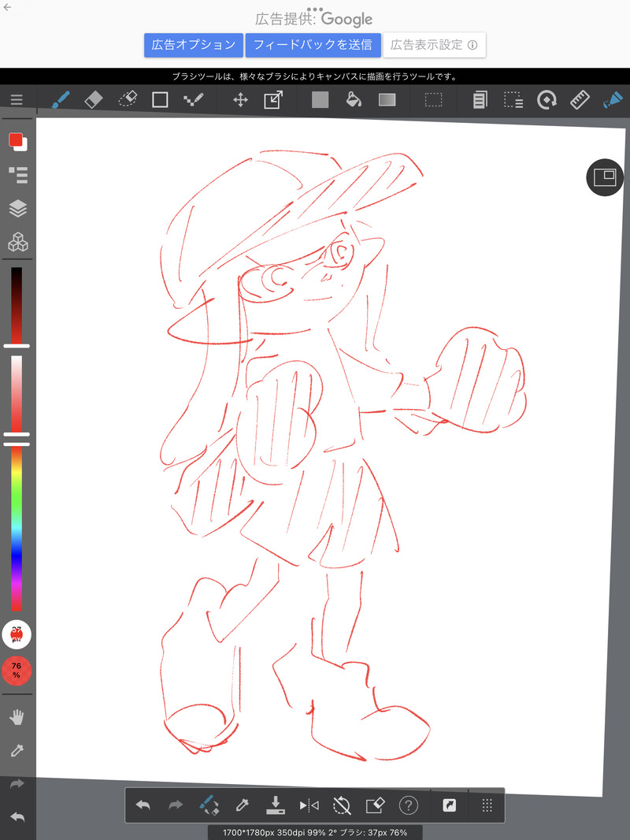Open the red foreground color swatch
The width and height of the screenshot is (630, 840).
pos(16,140)
